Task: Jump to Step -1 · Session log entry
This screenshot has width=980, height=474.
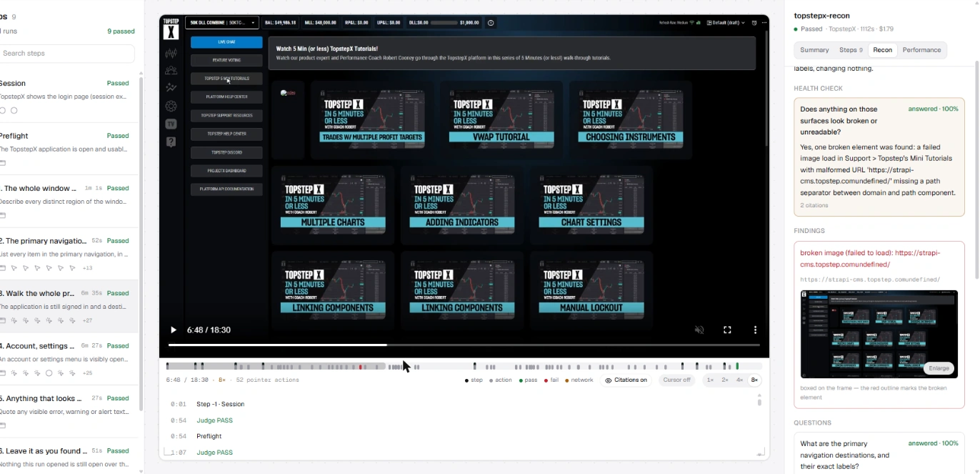Action: pyautogui.click(x=220, y=404)
